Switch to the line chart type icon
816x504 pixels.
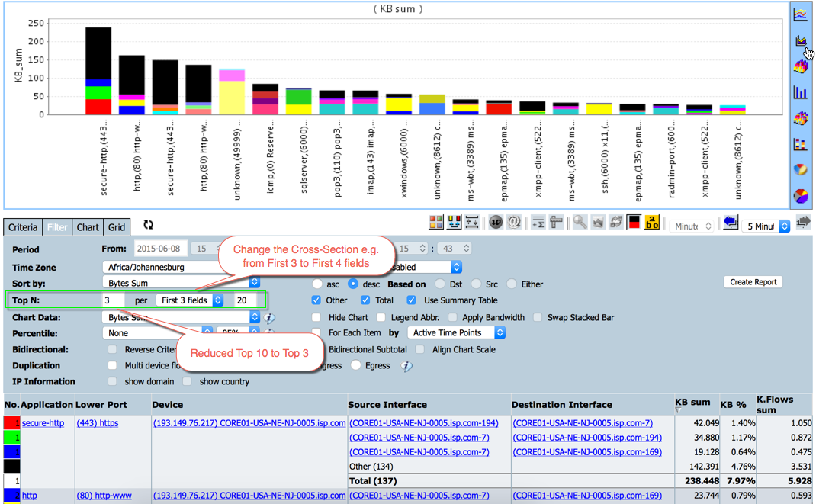(801, 14)
